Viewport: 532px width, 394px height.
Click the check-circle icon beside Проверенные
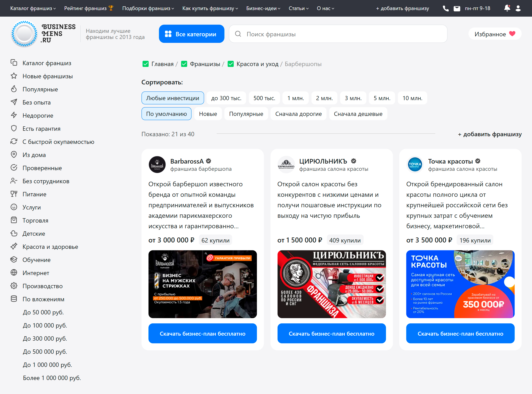pos(14,168)
